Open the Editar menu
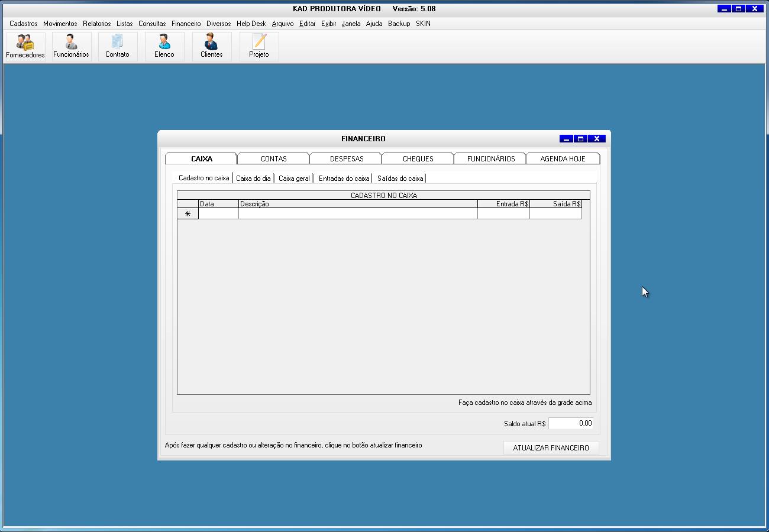The width and height of the screenshot is (769, 532). (x=308, y=24)
